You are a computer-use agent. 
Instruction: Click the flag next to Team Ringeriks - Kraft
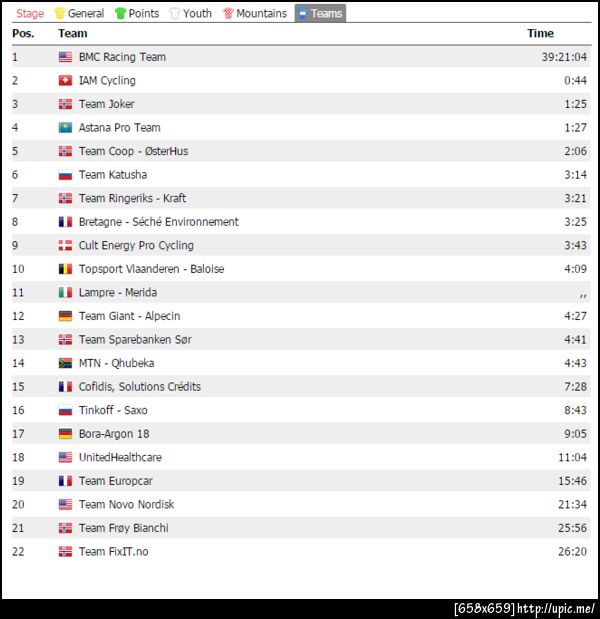[x=66, y=198]
